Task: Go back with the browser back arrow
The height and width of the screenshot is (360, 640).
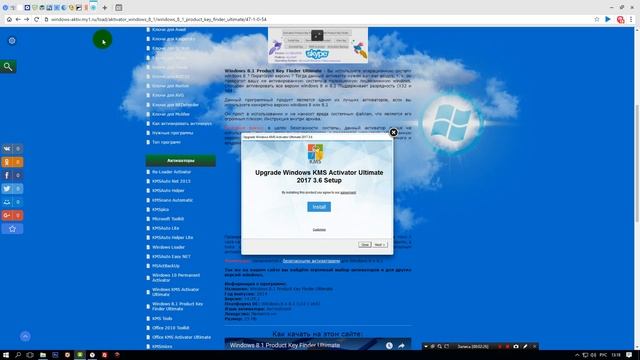Action: tap(18, 19)
